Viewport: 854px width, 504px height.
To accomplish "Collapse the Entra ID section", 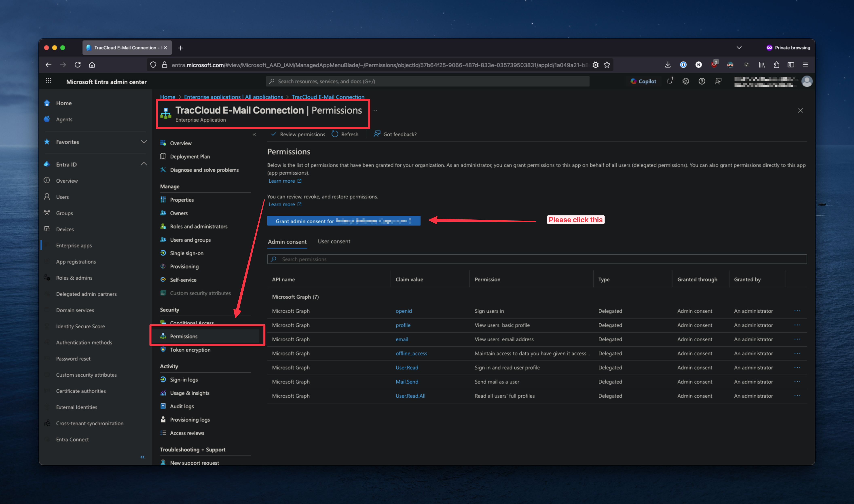I will [144, 164].
